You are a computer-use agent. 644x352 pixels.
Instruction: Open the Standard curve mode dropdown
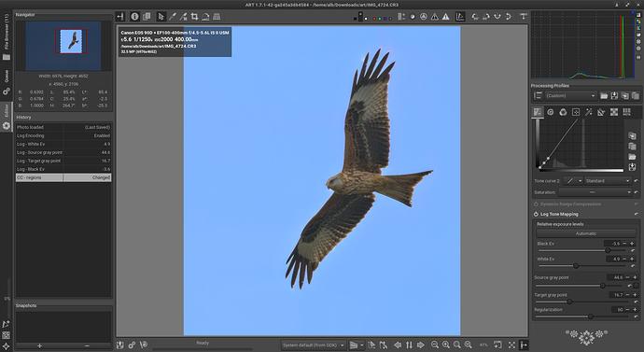[x=607, y=181]
